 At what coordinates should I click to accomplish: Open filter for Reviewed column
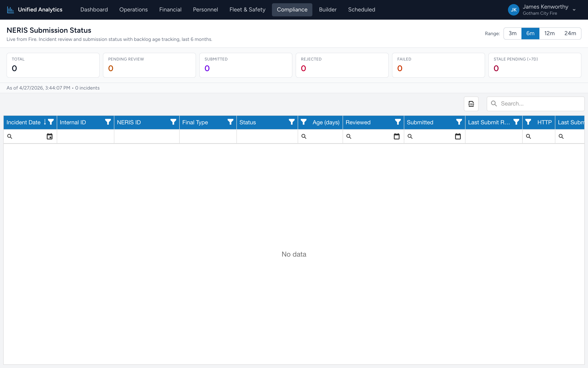pyautogui.click(x=398, y=122)
